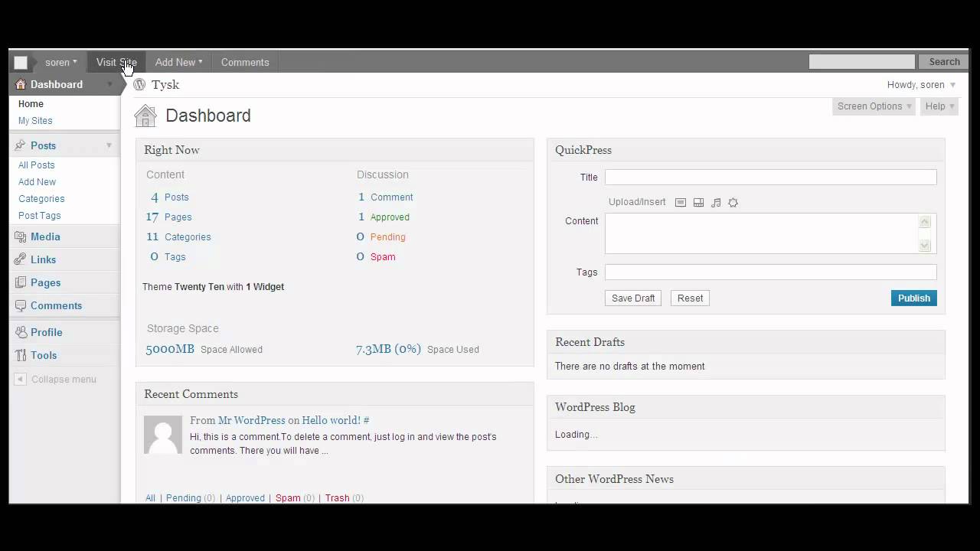Click the Add an Image upload icon

point(681,203)
